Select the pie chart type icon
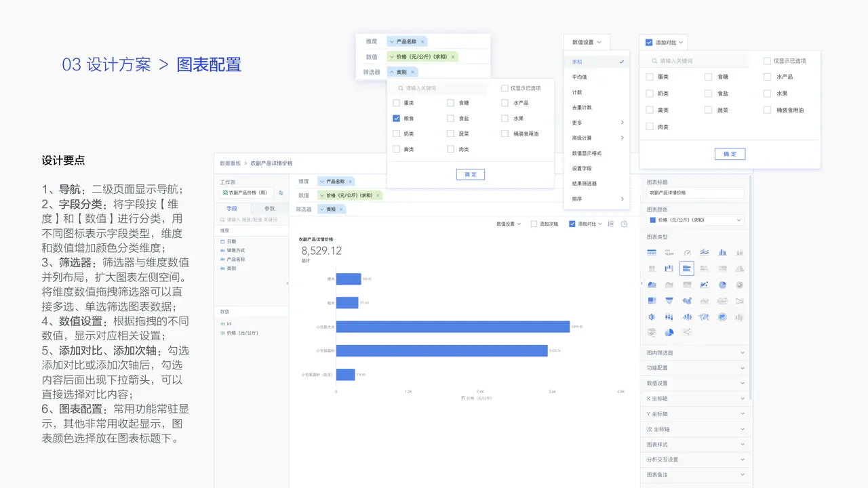Viewport: 868px width, 488px height. [722, 285]
